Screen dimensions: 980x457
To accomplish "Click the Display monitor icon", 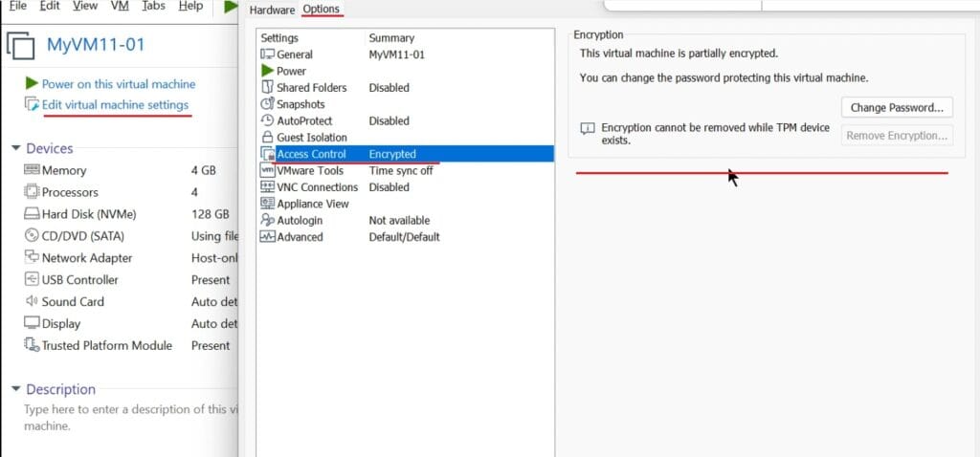I will [x=32, y=323].
